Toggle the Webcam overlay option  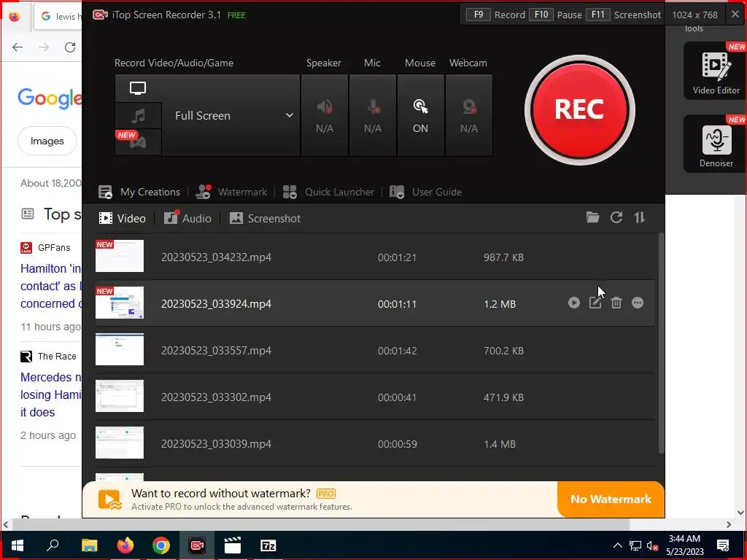(469, 115)
